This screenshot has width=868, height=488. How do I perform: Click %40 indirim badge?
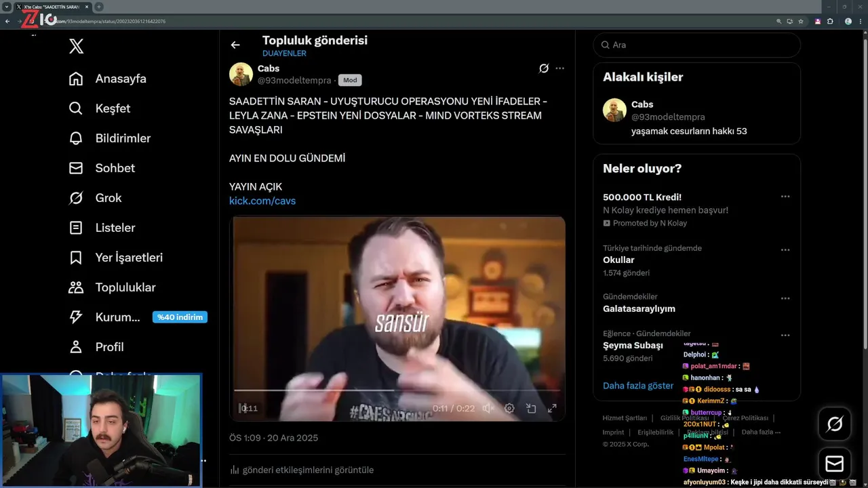coord(180,317)
